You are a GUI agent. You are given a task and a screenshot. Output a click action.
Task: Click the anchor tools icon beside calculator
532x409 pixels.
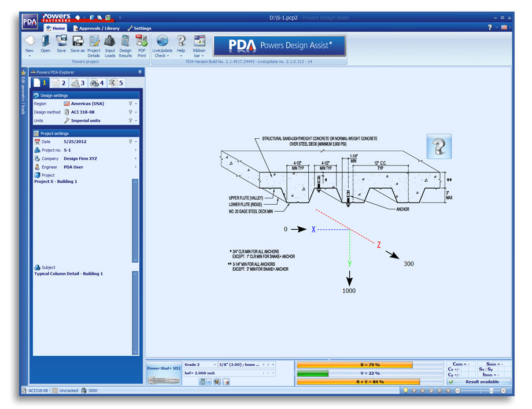(217, 382)
